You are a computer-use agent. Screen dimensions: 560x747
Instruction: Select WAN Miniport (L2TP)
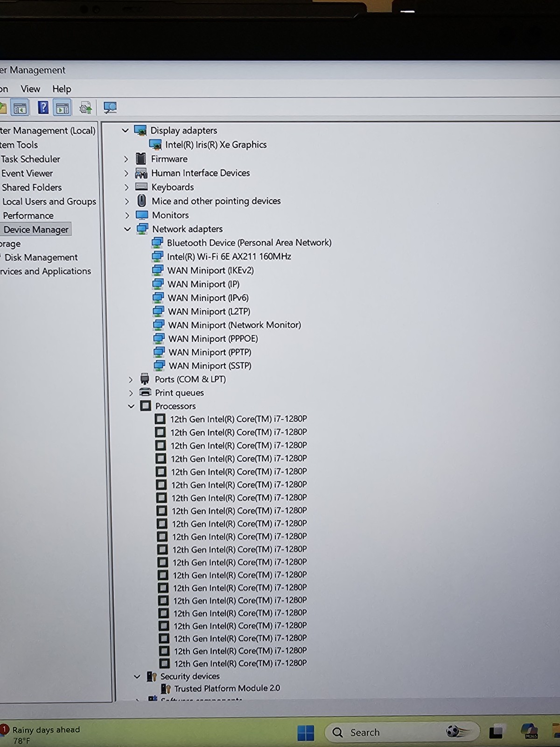tap(209, 311)
